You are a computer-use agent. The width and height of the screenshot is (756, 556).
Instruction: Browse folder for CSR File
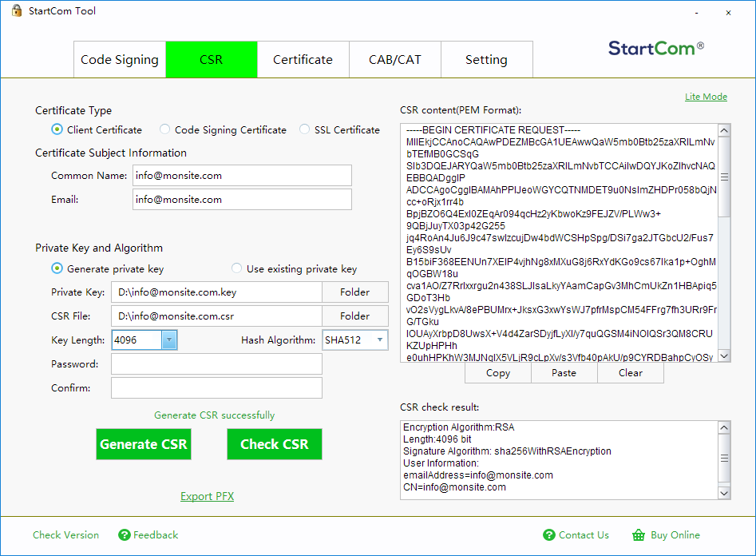355,316
